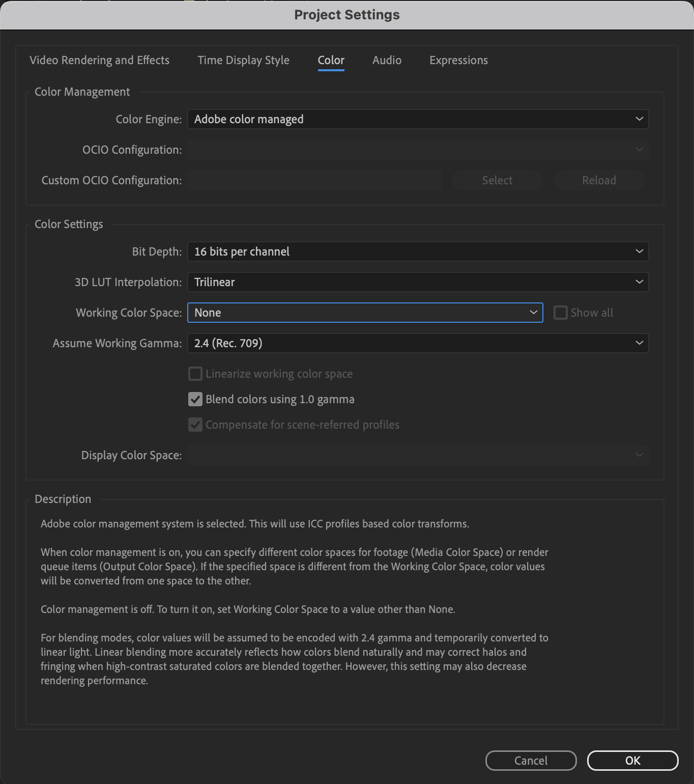
Task: Confirm settings with the OK button
Action: (x=632, y=760)
